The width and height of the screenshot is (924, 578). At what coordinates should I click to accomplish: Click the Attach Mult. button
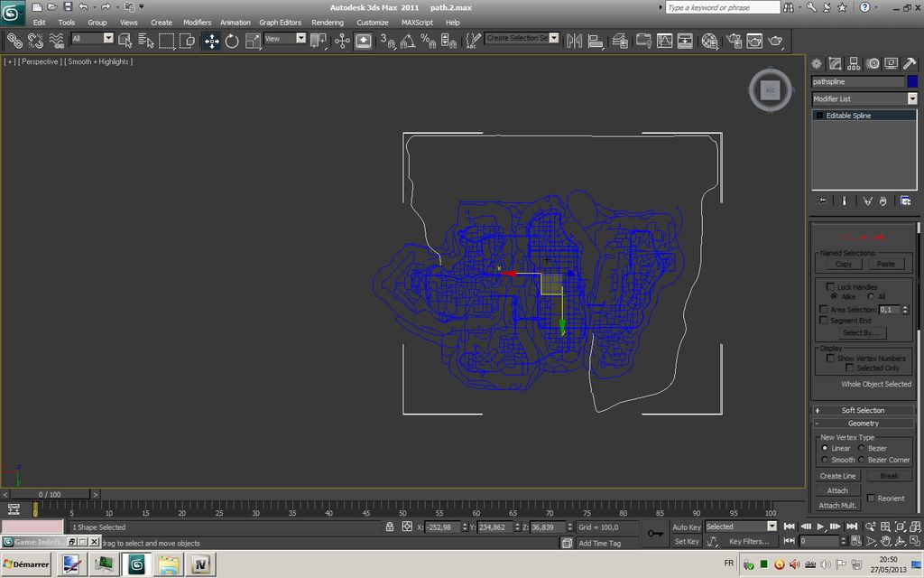click(837, 505)
